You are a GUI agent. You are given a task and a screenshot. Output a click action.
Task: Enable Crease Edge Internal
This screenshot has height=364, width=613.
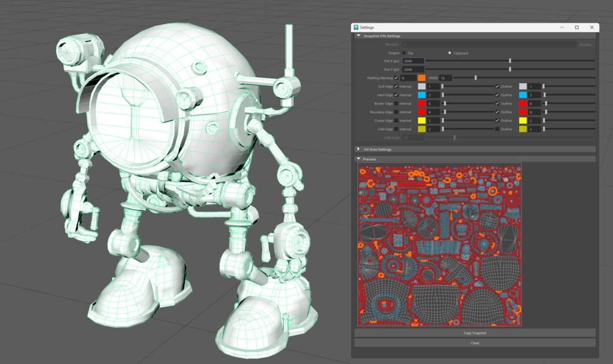pos(396,120)
